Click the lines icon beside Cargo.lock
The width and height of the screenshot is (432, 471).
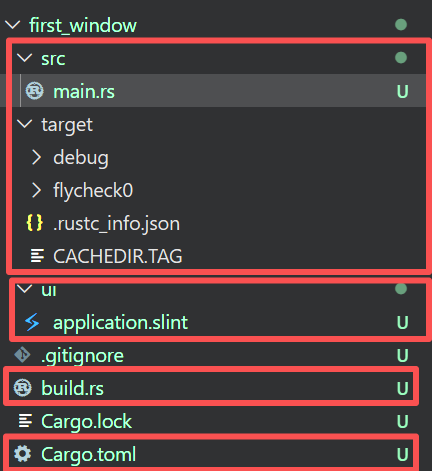pos(25,421)
